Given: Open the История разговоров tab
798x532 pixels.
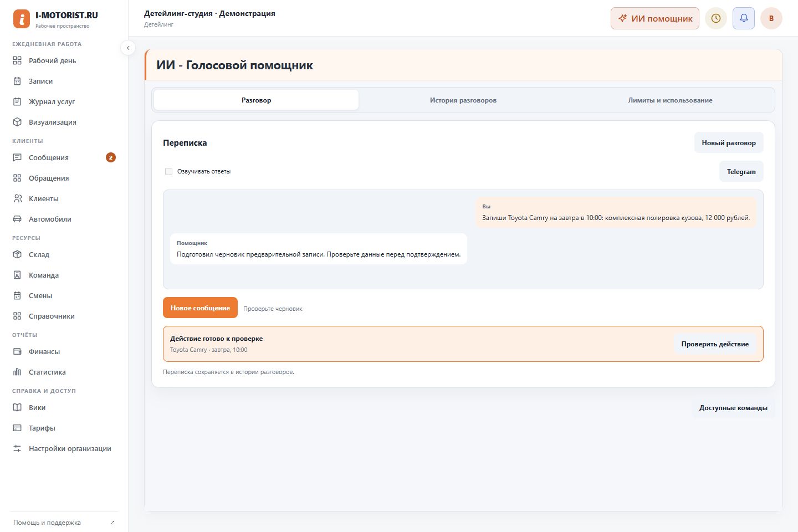Looking at the screenshot, I should (463, 100).
